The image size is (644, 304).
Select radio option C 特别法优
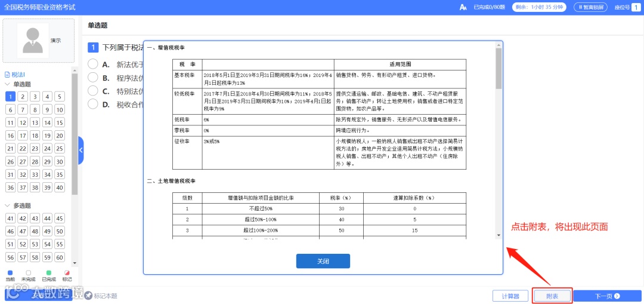(x=93, y=91)
